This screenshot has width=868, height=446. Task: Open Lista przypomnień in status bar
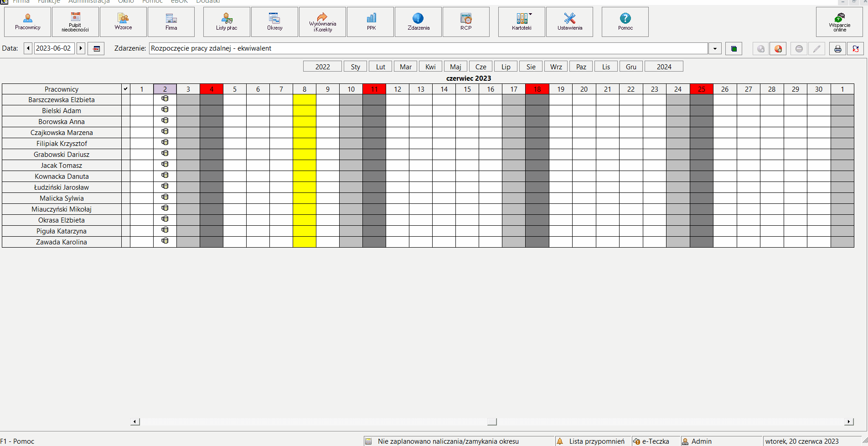click(596, 441)
